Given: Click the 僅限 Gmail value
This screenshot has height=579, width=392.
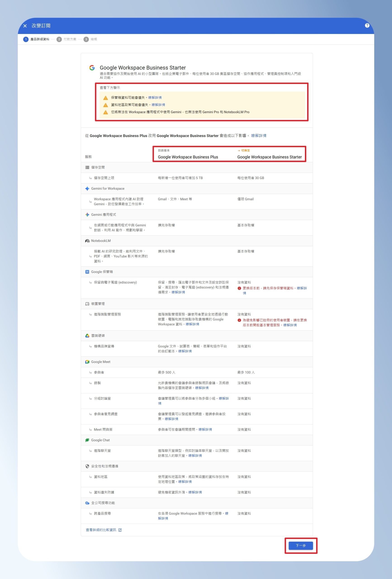Looking at the screenshot, I should pyautogui.click(x=245, y=199).
